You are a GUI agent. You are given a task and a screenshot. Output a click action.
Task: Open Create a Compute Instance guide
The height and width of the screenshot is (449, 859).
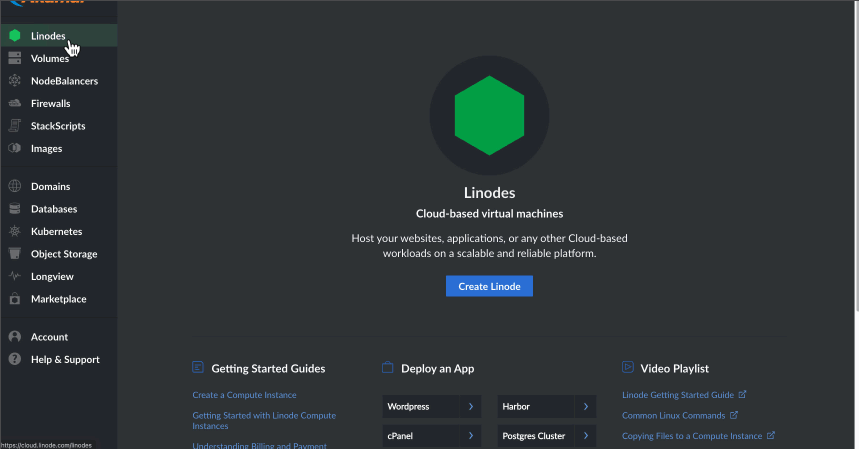point(244,395)
